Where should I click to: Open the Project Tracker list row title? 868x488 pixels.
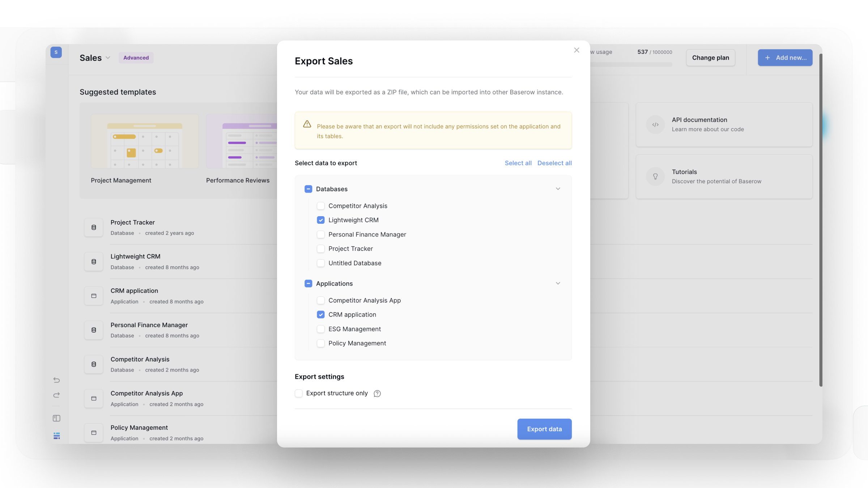coord(132,223)
